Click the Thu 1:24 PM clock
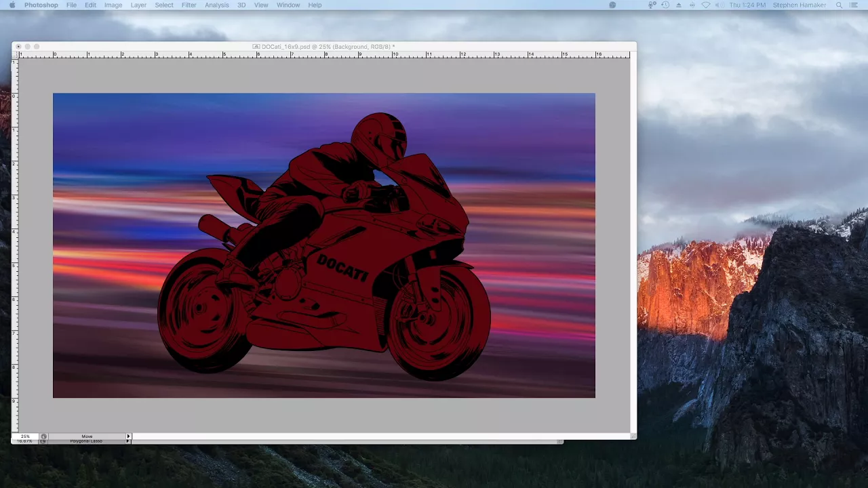This screenshot has height=488, width=868. pyautogui.click(x=747, y=5)
